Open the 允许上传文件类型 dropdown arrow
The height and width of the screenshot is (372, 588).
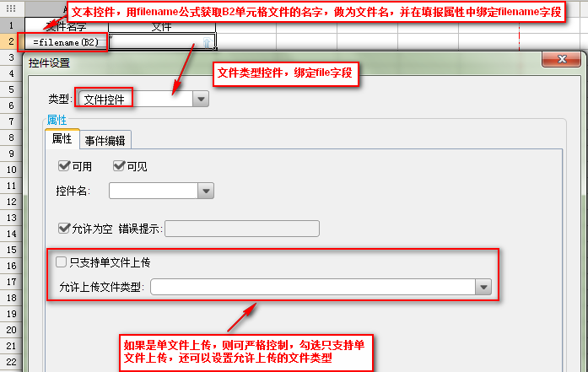click(x=483, y=287)
